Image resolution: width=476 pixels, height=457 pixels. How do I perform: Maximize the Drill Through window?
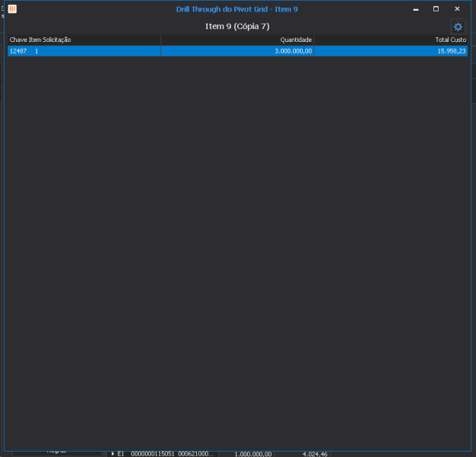pyautogui.click(x=436, y=9)
